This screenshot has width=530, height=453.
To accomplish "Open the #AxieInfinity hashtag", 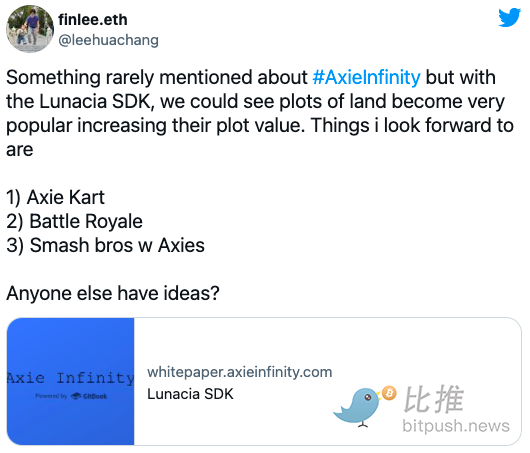I will (366, 77).
